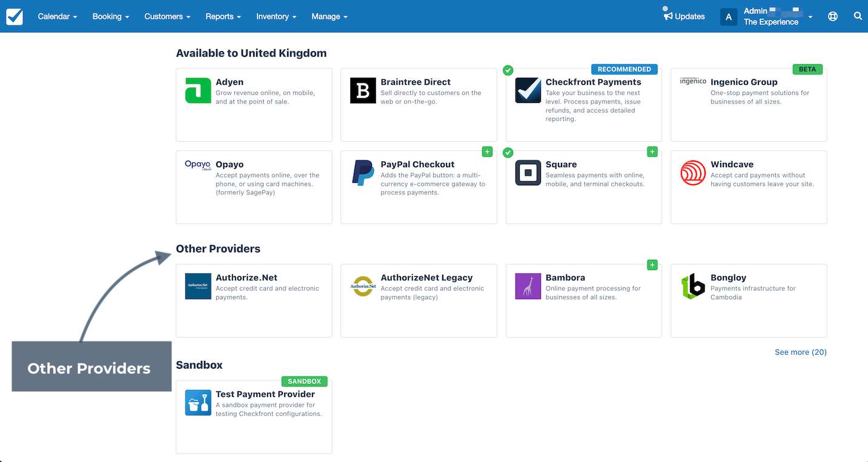The image size is (868, 462).
Task: Click the Bongloy description 'Payments infrastructure for Cambodia'
Action: (753, 292)
